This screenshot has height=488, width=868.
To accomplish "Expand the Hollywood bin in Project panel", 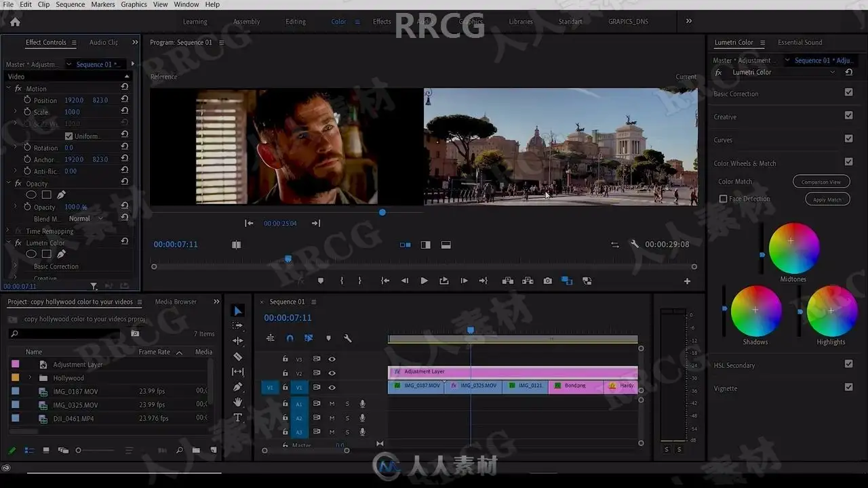I will click(29, 378).
